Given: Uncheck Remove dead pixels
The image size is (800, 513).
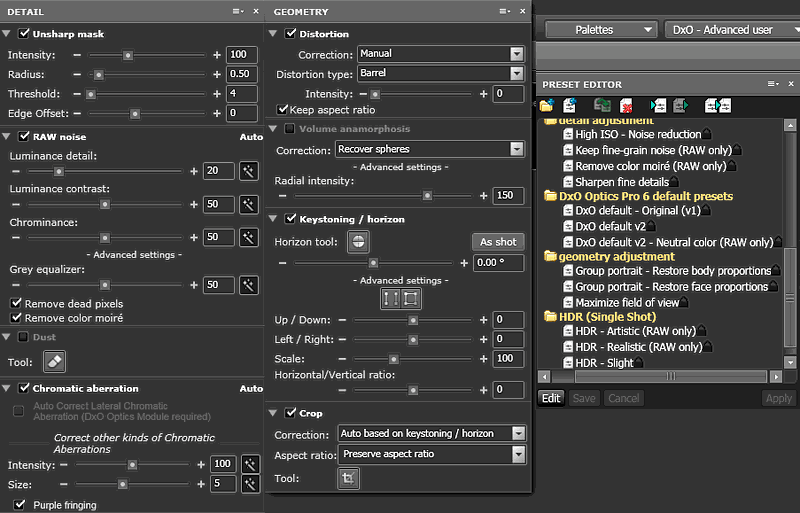Looking at the screenshot, I should tap(16, 303).
